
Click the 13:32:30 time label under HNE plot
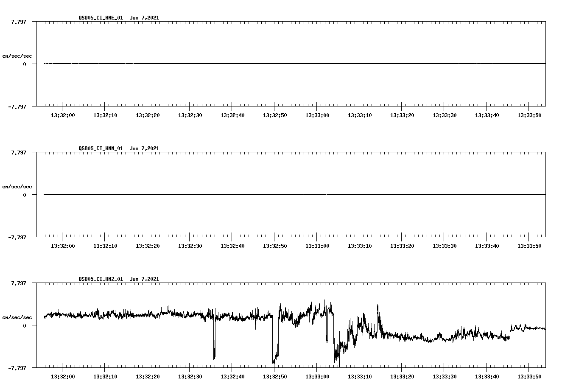pyautogui.click(x=190, y=115)
